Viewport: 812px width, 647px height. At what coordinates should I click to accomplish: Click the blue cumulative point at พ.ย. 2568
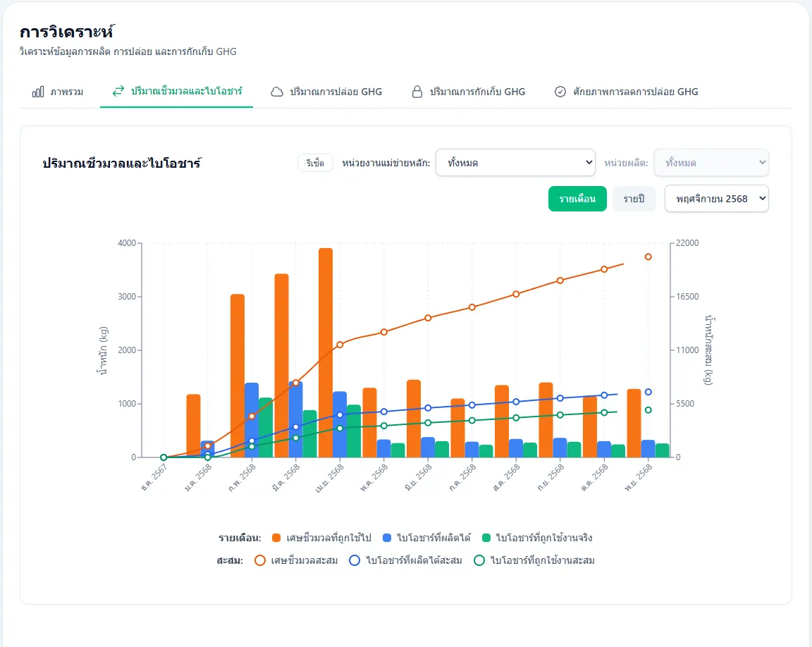[x=648, y=392]
